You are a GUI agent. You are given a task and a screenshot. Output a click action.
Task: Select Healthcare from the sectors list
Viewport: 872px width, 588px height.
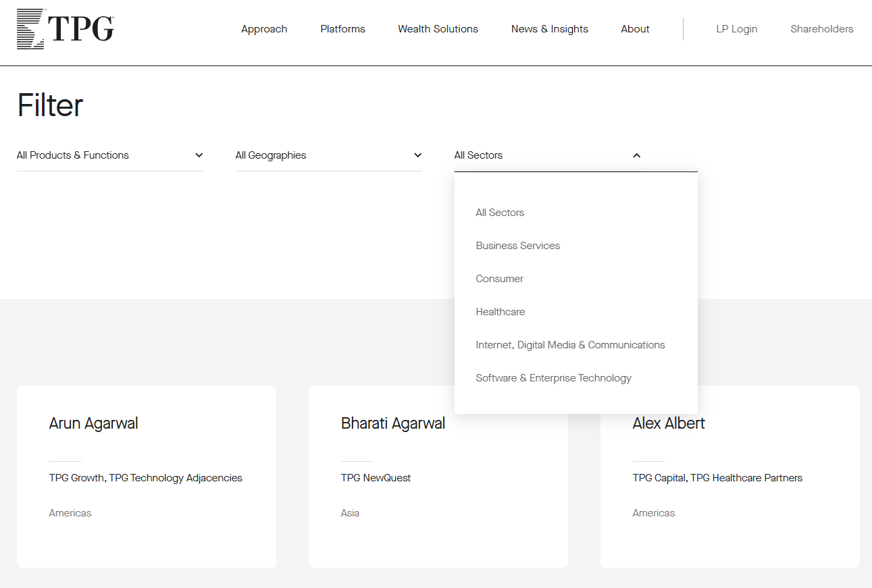click(501, 311)
